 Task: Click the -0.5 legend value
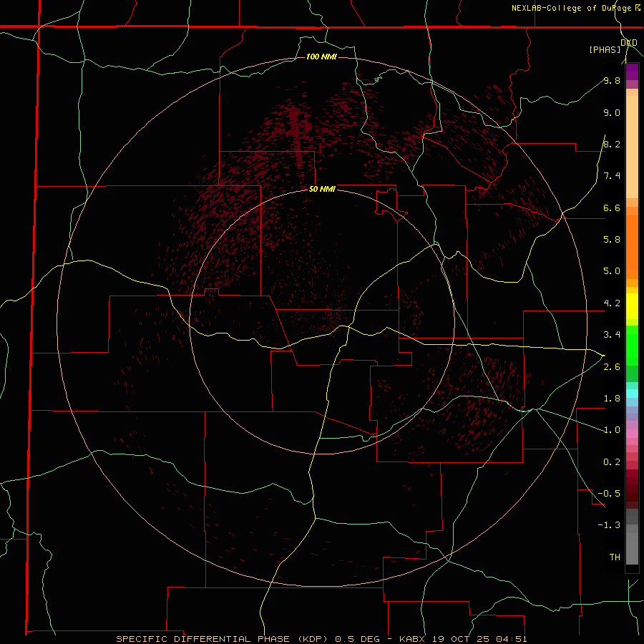tap(609, 494)
